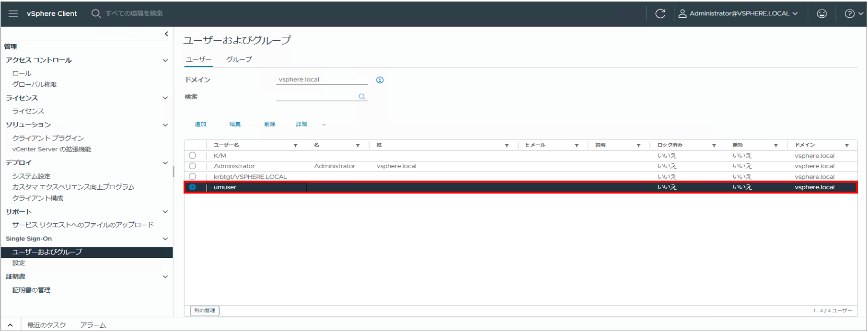Click the global search magnifier icon
Screen dimensions: 868x332
[x=96, y=13]
